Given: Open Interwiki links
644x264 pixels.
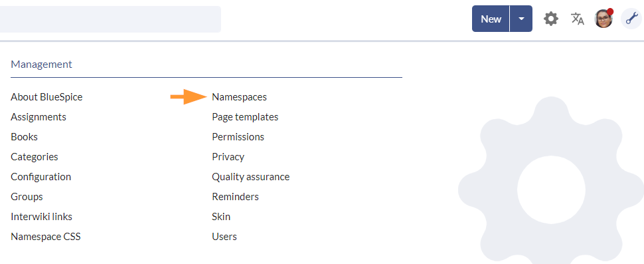Looking at the screenshot, I should pyautogui.click(x=41, y=217).
